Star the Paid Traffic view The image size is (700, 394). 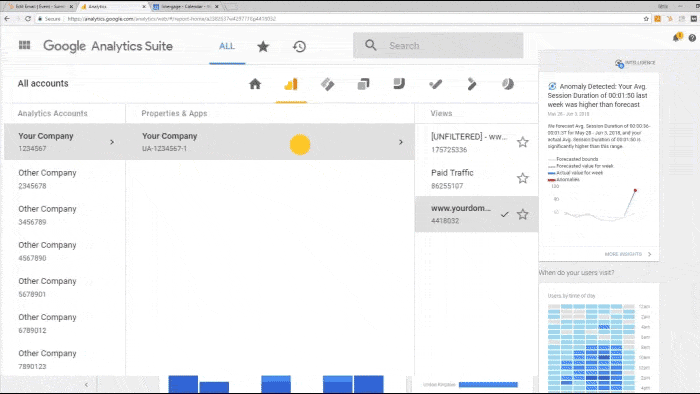click(522, 178)
